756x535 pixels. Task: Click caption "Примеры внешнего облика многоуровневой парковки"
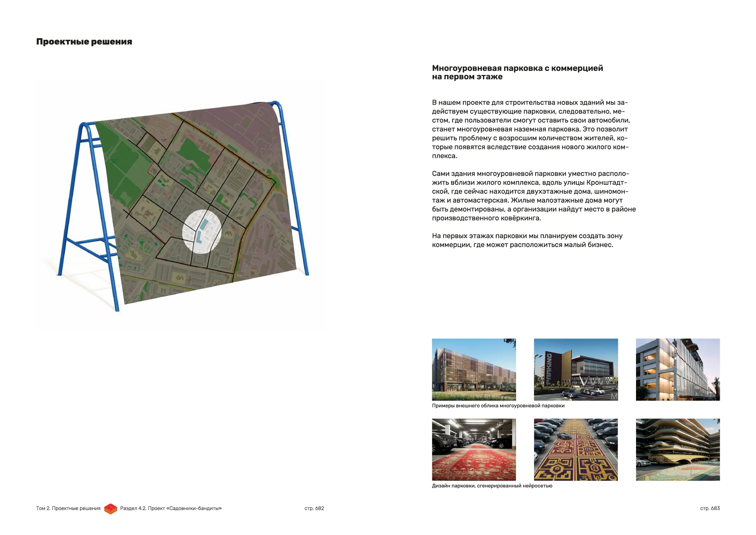pyautogui.click(x=498, y=405)
